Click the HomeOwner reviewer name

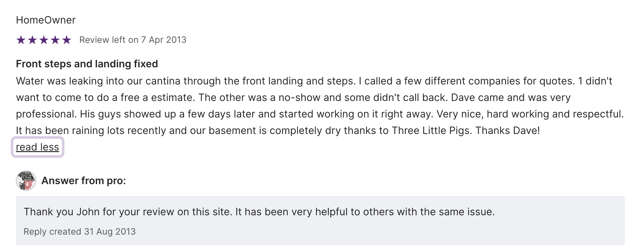point(46,20)
